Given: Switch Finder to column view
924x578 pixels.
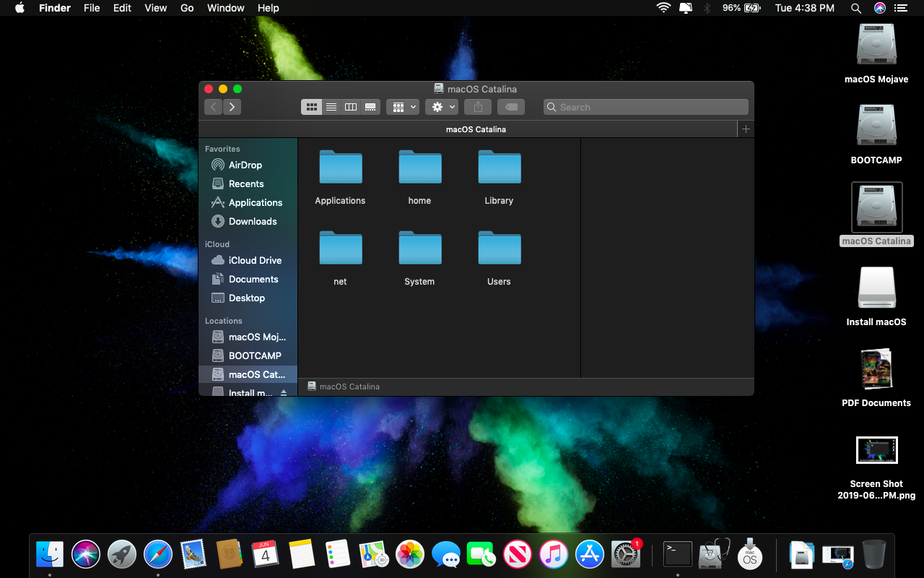Looking at the screenshot, I should tap(350, 107).
